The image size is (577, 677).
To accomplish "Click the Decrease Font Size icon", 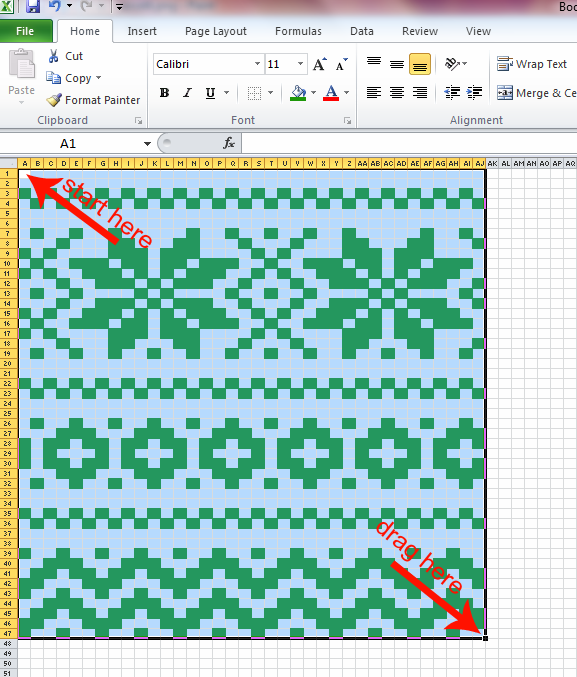I will (x=342, y=64).
